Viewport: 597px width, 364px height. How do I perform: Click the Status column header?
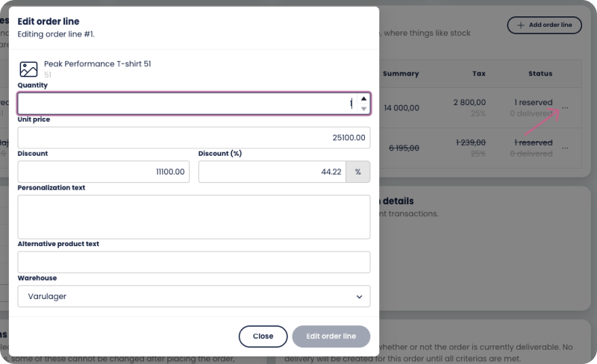pos(540,74)
